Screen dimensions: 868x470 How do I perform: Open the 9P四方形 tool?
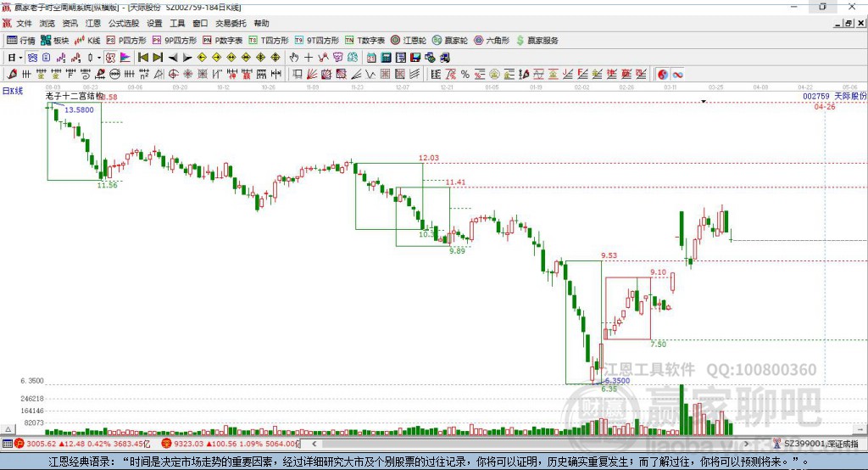[x=175, y=41]
